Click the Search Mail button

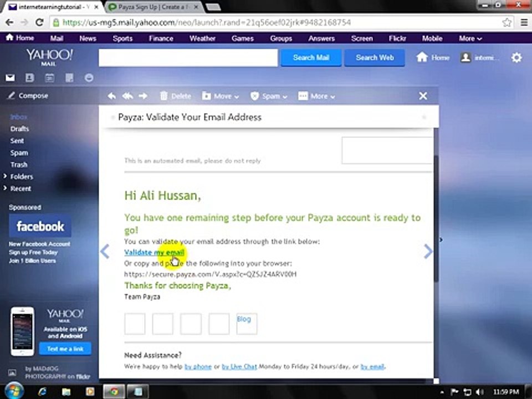311,58
